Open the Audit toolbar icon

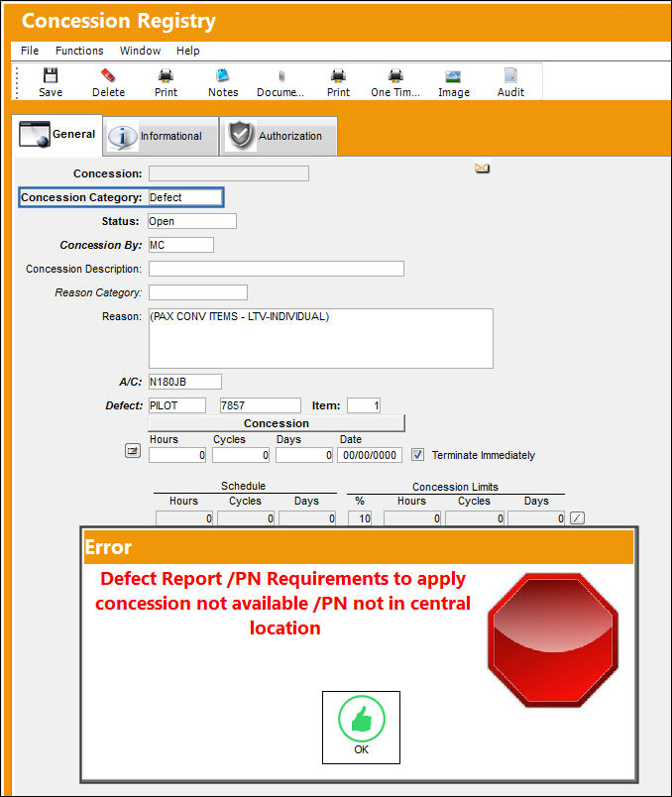(510, 76)
